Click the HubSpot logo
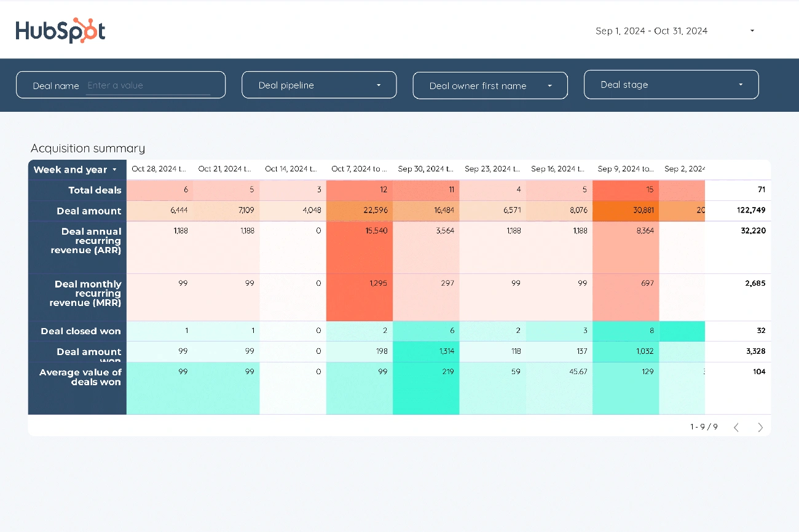Screen dimensions: 799x532 pos(60,30)
